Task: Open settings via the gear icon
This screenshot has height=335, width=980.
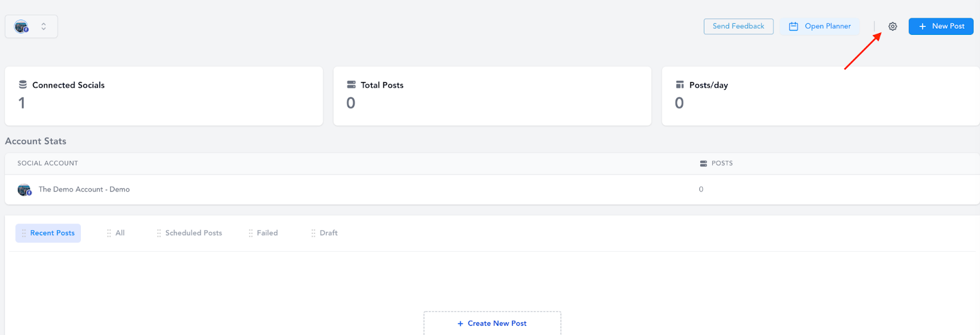Action: click(892, 26)
